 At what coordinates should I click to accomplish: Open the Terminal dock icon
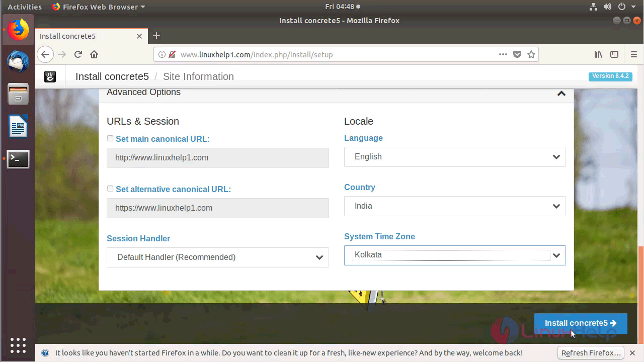tap(19, 159)
